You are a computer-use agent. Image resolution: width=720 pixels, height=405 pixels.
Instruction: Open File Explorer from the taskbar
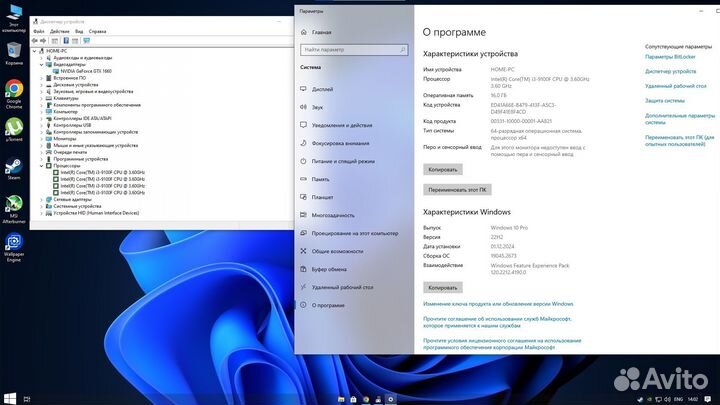(341, 399)
